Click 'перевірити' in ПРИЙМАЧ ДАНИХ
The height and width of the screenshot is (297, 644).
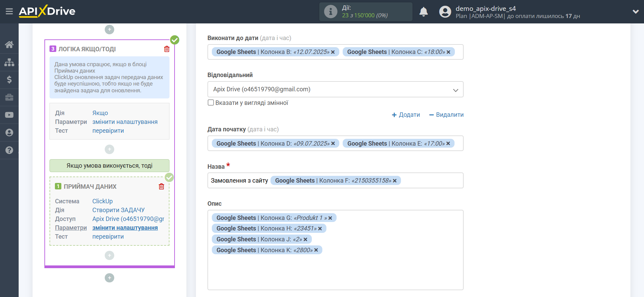click(x=108, y=237)
